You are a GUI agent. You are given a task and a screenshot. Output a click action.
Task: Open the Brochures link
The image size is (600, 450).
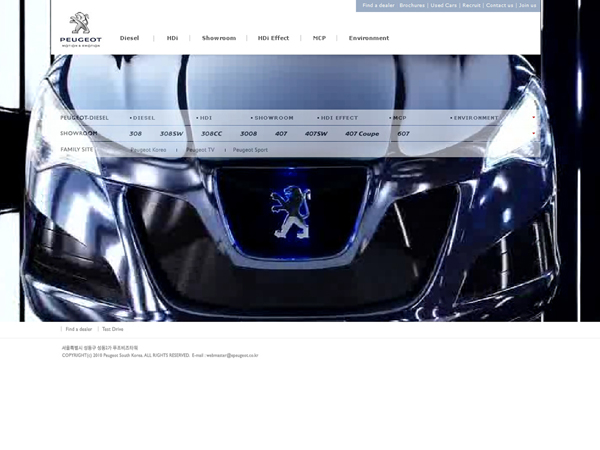pos(412,5)
